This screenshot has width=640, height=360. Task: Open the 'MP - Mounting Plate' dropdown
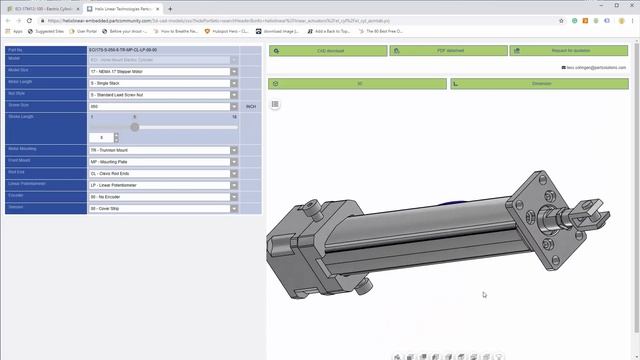point(163,162)
